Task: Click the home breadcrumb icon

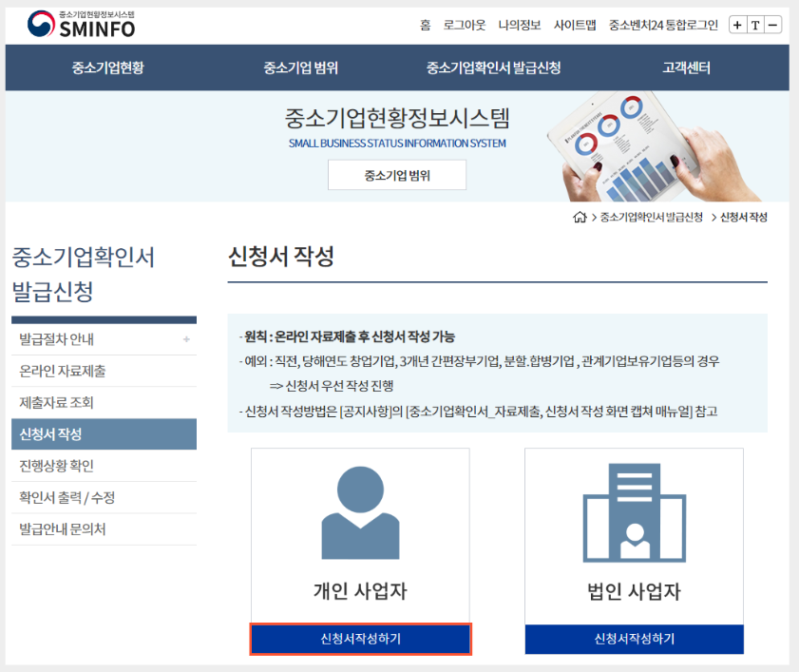Action: [x=579, y=216]
